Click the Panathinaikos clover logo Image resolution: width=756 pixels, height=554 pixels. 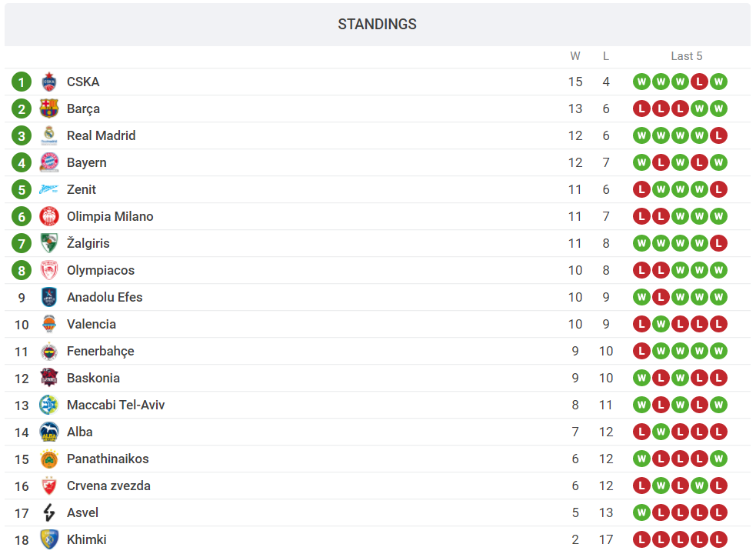coord(49,459)
